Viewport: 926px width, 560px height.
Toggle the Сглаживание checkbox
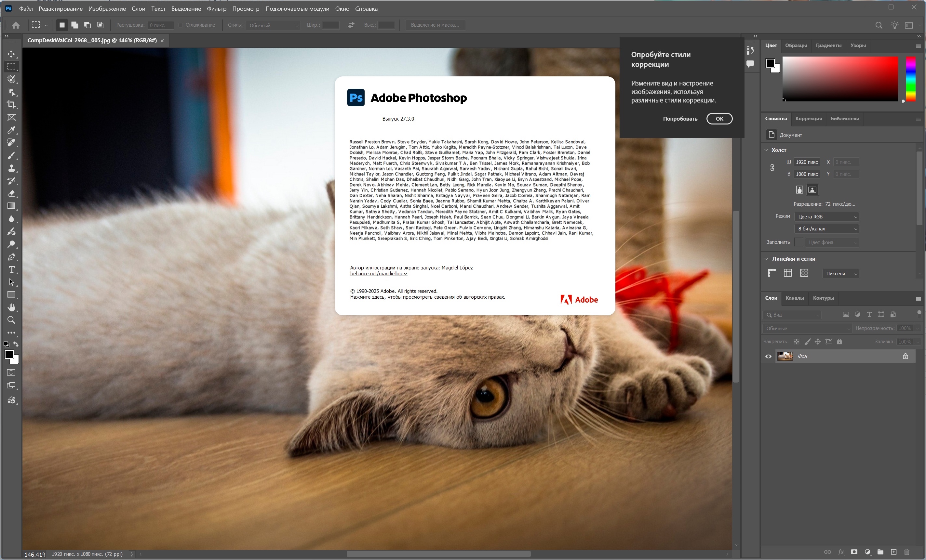(181, 25)
